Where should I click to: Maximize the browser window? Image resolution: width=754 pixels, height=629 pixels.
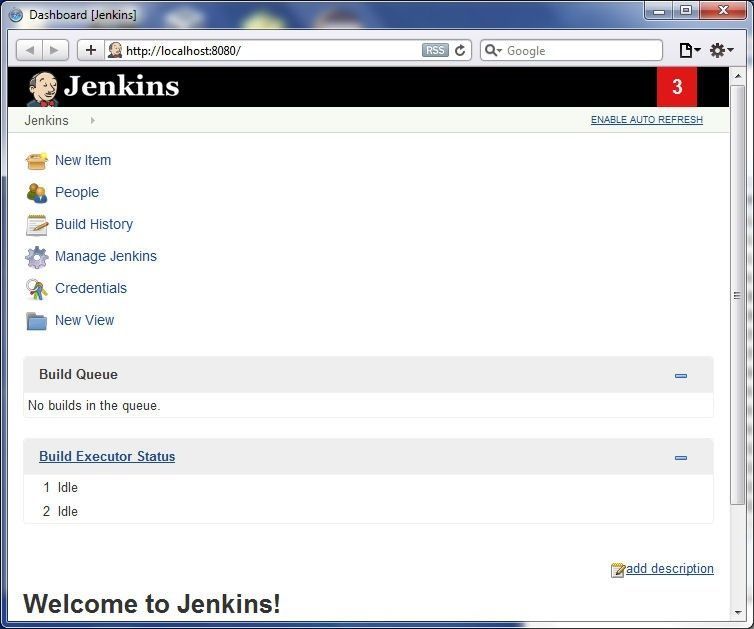pyautogui.click(x=686, y=11)
